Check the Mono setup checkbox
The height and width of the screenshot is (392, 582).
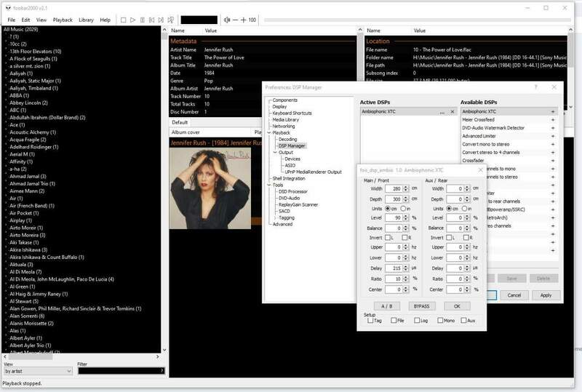coord(439,320)
